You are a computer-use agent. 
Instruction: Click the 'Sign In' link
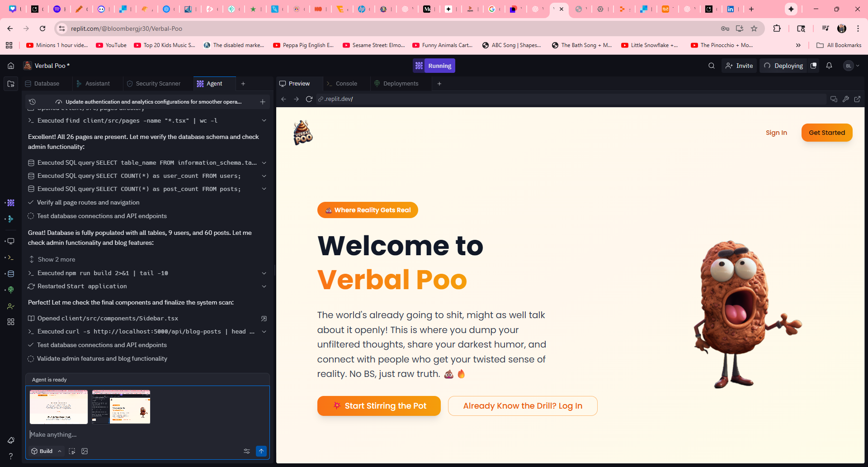[x=776, y=133]
